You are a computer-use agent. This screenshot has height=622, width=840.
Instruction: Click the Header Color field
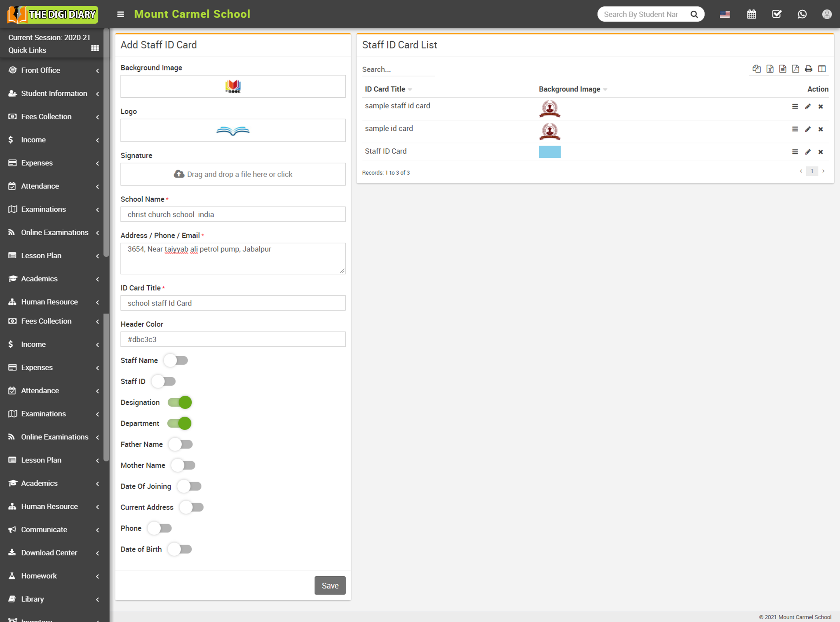[x=233, y=339]
